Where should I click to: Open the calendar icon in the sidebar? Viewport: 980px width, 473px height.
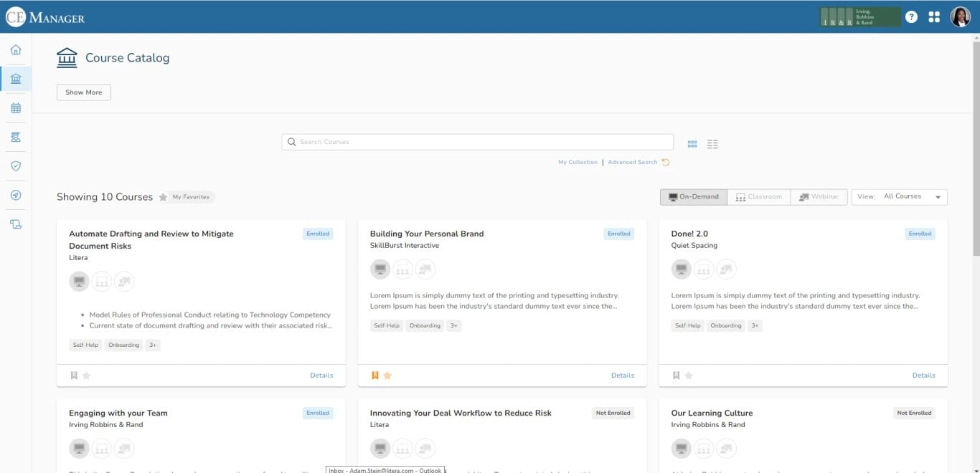click(x=16, y=108)
